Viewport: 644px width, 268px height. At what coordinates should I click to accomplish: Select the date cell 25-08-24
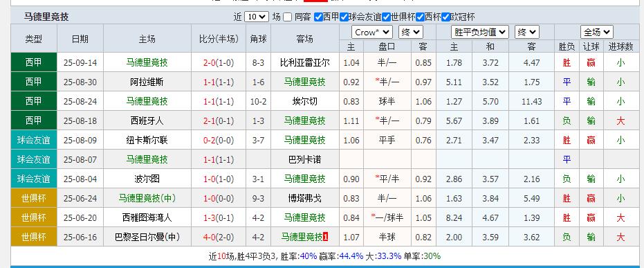[80, 102]
